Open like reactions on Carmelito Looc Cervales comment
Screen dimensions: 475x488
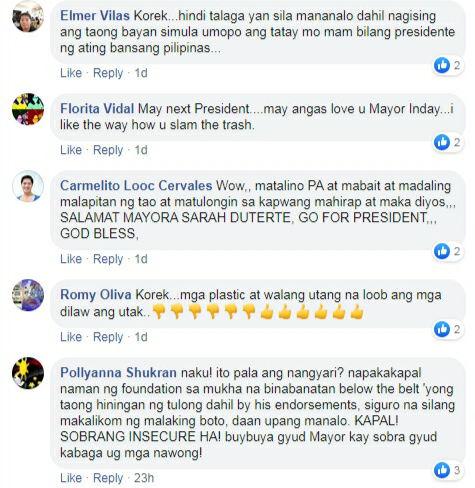[x=448, y=251]
